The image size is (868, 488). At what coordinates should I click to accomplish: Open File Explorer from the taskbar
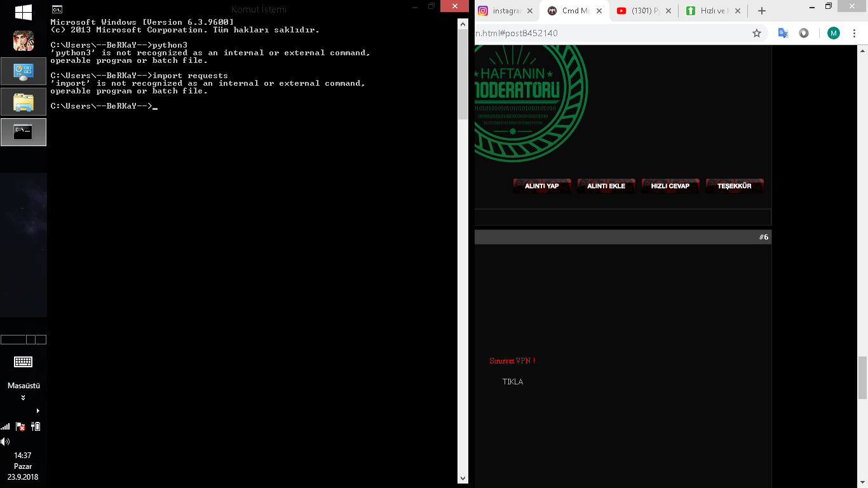tap(24, 102)
